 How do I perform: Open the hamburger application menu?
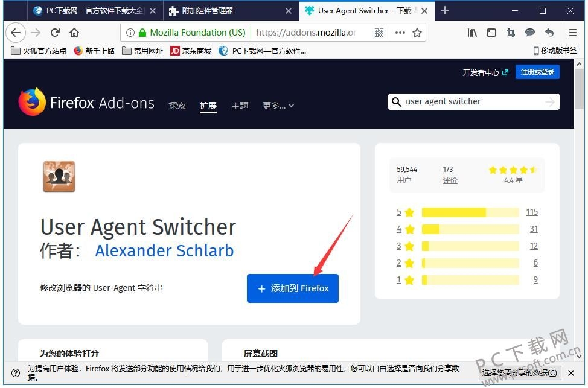(573, 33)
